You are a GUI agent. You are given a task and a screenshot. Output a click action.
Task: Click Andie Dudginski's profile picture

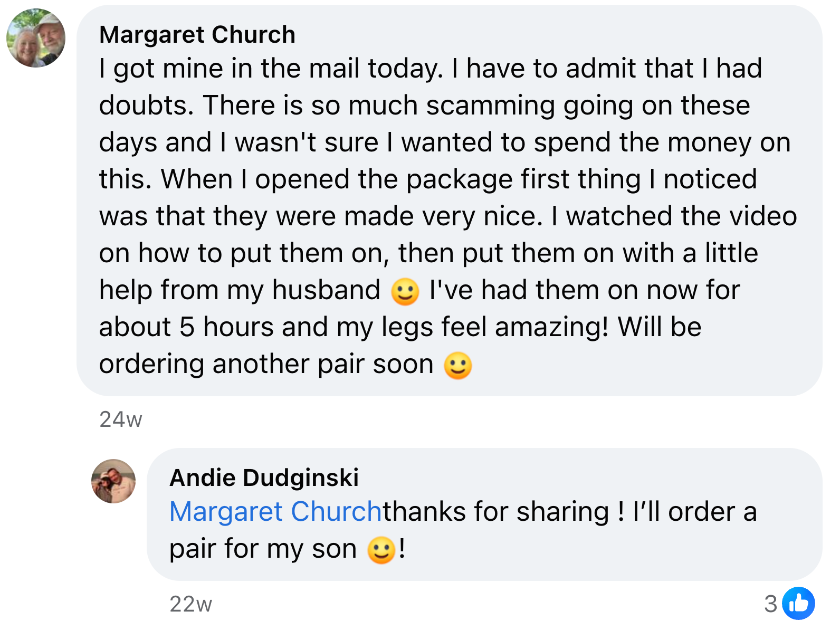point(113,481)
